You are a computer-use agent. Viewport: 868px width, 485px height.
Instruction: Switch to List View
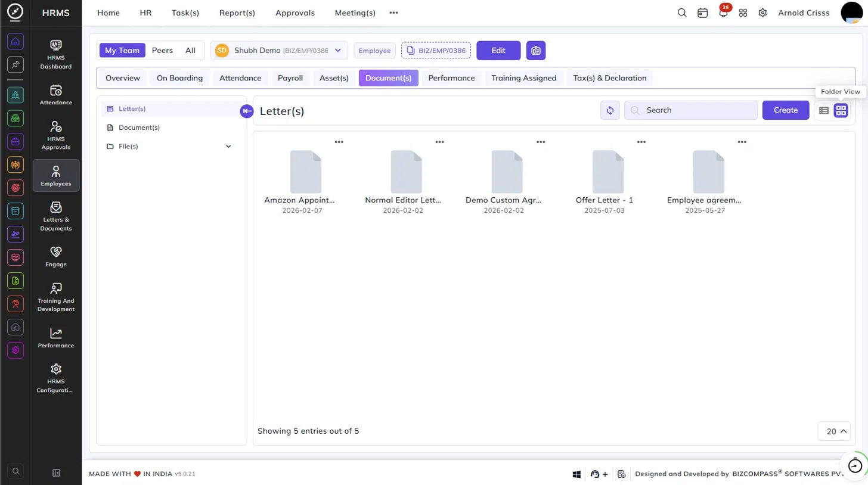(824, 110)
